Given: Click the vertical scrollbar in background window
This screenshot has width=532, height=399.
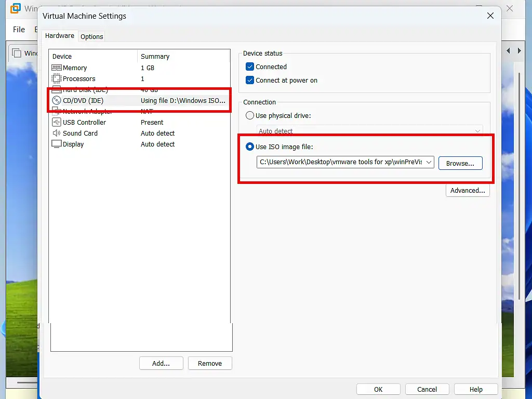Looking at the screenshot, I should coord(519,187).
